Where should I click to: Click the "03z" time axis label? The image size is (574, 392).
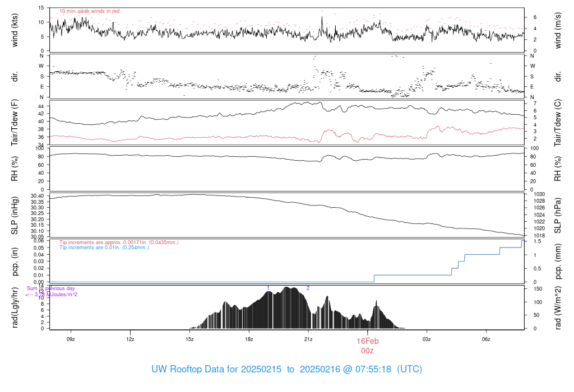coord(427,339)
